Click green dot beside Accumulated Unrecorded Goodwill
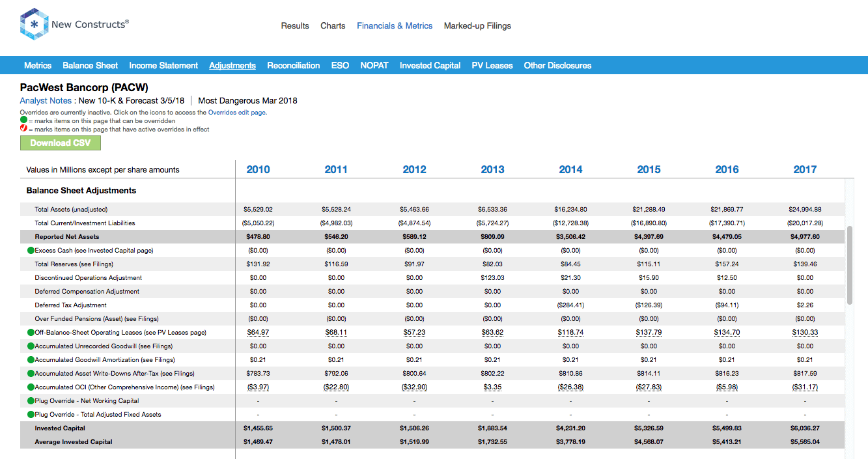The width and height of the screenshot is (868, 459). (31, 346)
